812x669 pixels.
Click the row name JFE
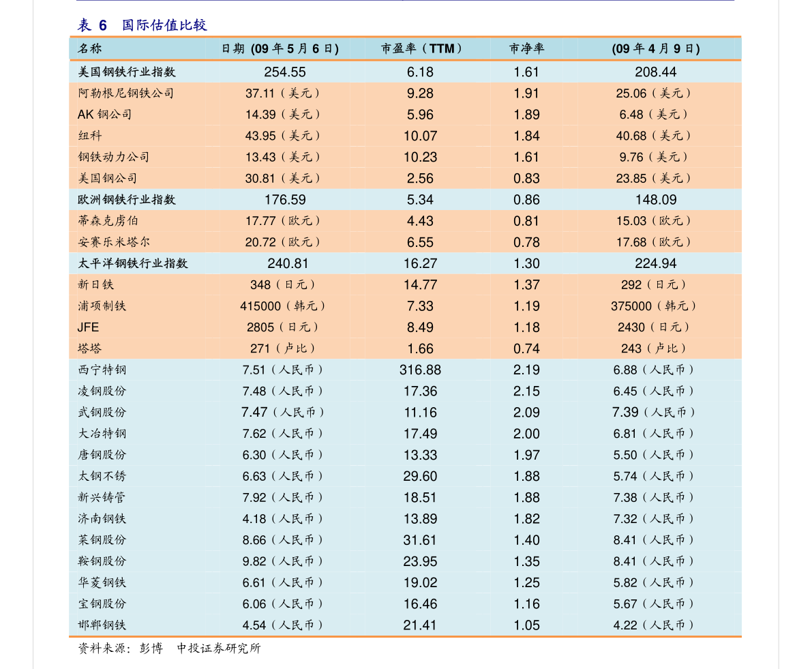(88, 327)
